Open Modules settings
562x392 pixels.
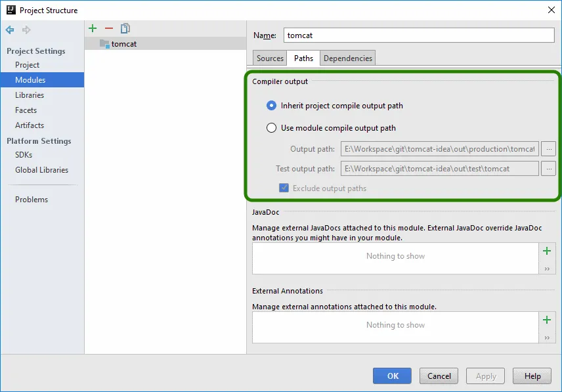pyautogui.click(x=42, y=80)
